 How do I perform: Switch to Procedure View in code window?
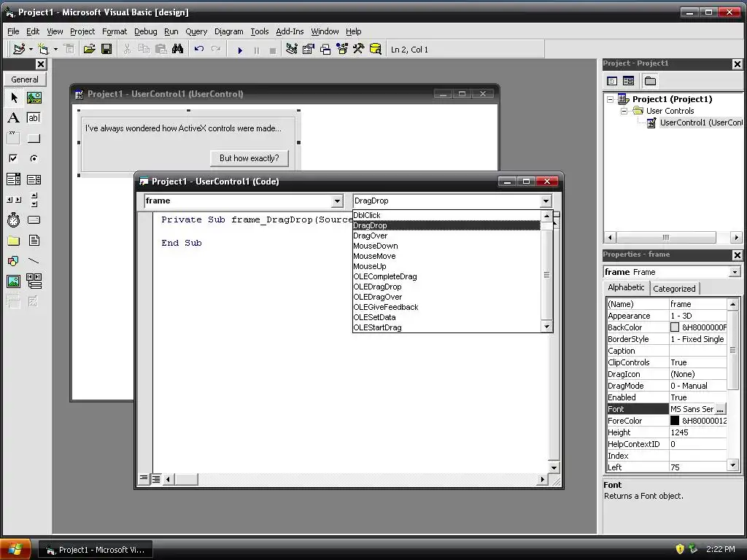(x=144, y=478)
